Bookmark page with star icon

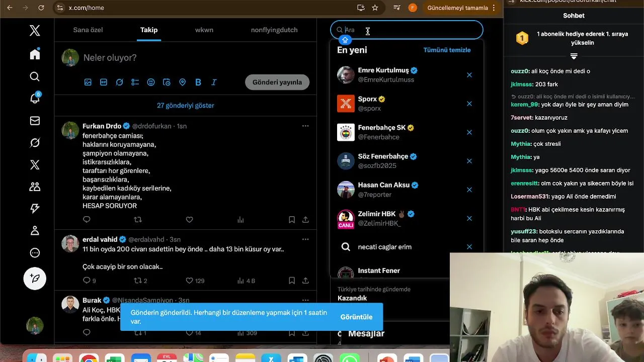point(375,8)
